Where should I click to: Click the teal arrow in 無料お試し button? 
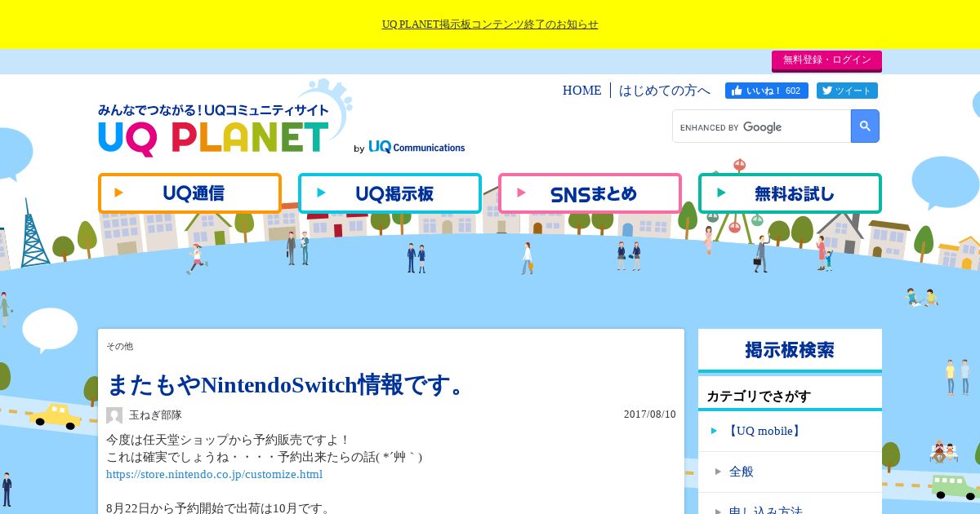[721, 193]
